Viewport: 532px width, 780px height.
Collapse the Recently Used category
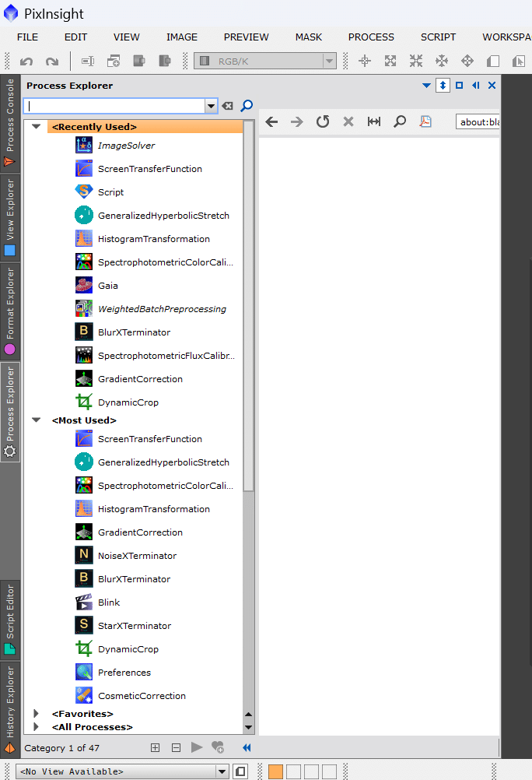(x=36, y=126)
